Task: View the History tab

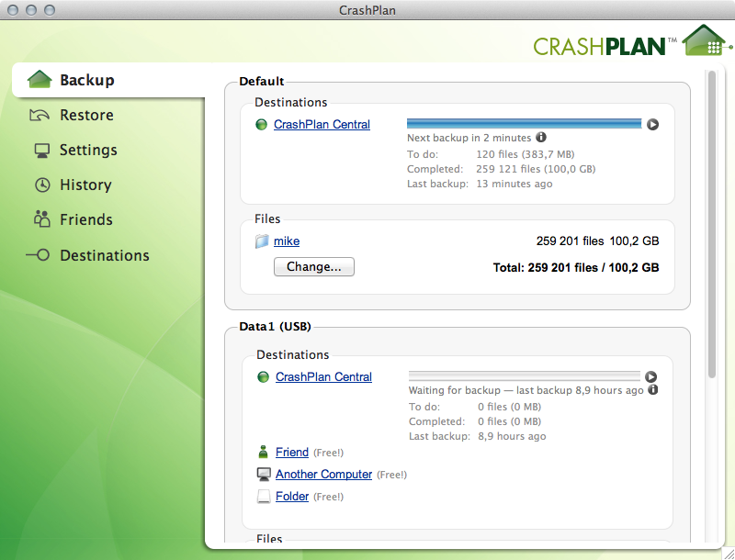Action: coord(85,185)
